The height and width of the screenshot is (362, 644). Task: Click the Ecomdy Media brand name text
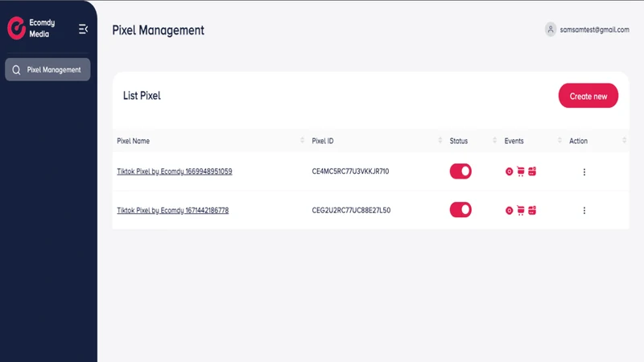click(42, 28)
